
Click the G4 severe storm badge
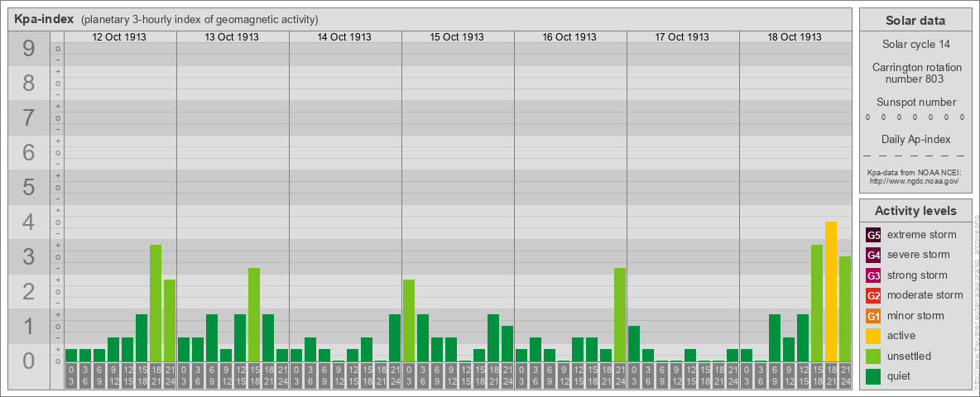click(x=873, y=255)
